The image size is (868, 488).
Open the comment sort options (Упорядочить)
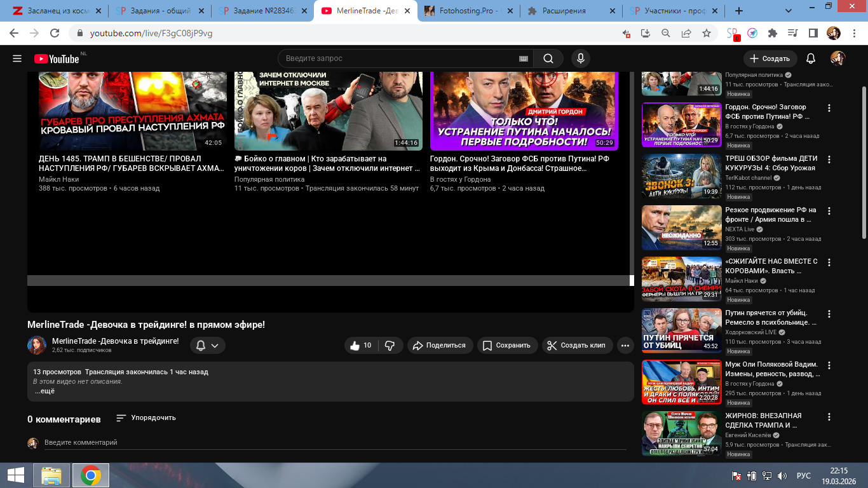click(146, 418)
